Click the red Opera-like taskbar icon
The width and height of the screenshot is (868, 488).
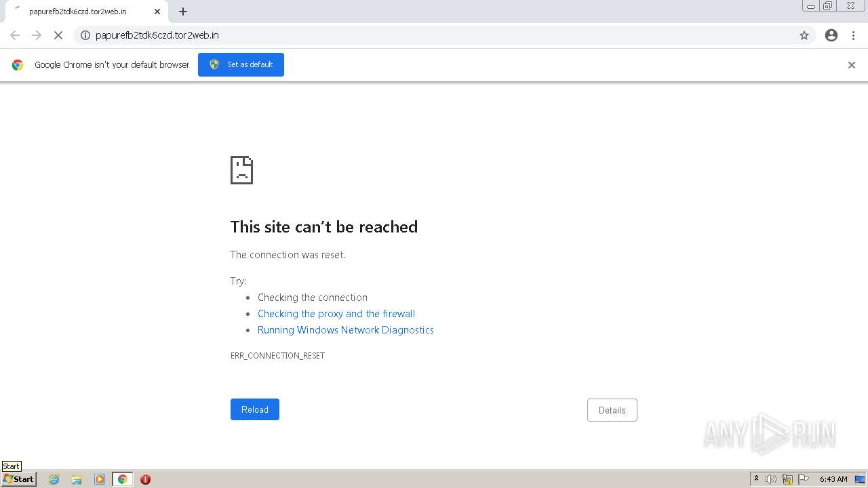click(145, 479)
